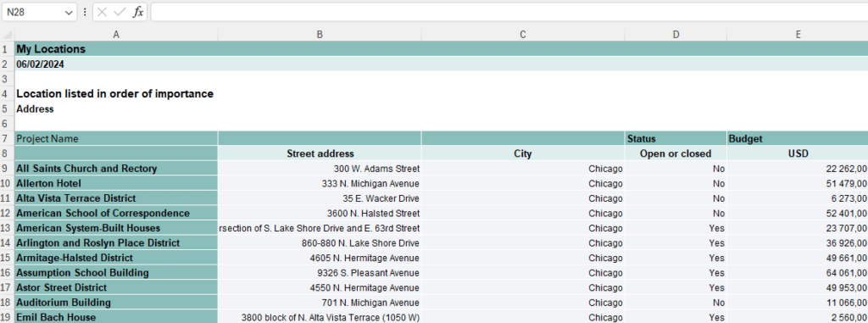Image resolution: width=868 pixels, height=323 pixels.
Task: Click the formula bar input field
Action: pyautogui.click(x=509, y=12)
